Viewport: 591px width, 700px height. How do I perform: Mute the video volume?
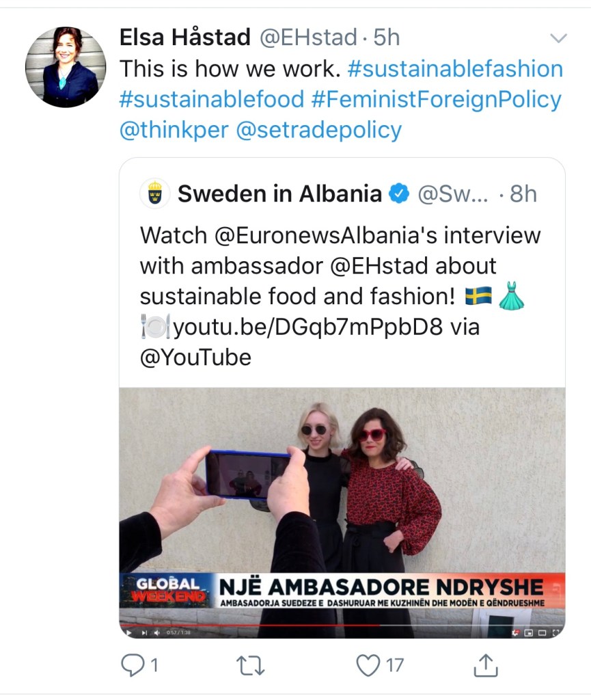coord(156,633)
